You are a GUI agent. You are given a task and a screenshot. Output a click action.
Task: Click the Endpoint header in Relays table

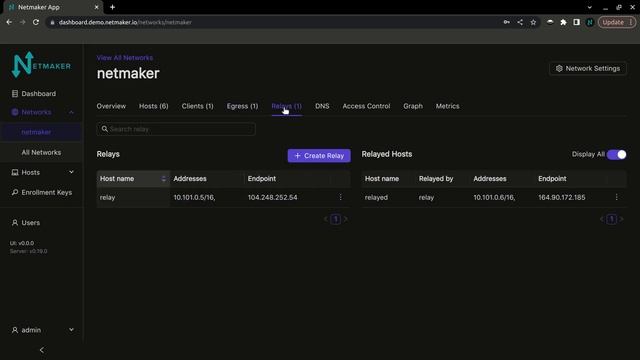click(262, 179)
